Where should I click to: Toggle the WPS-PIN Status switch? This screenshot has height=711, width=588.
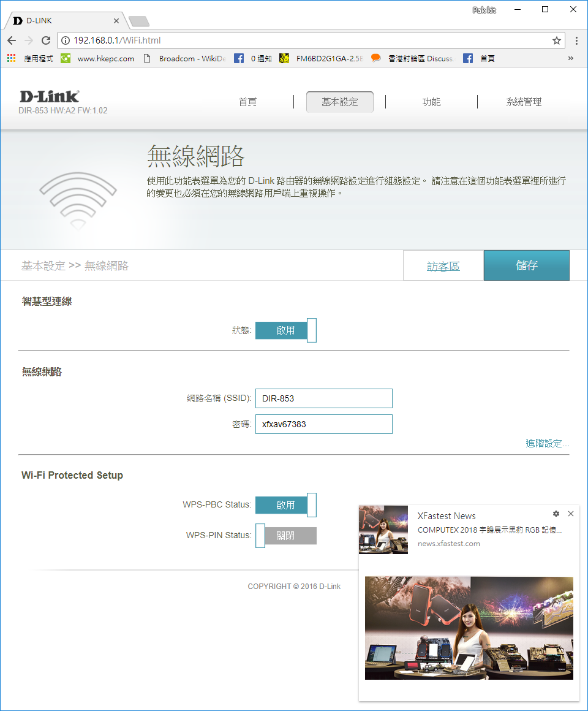[x=286, y=536]
